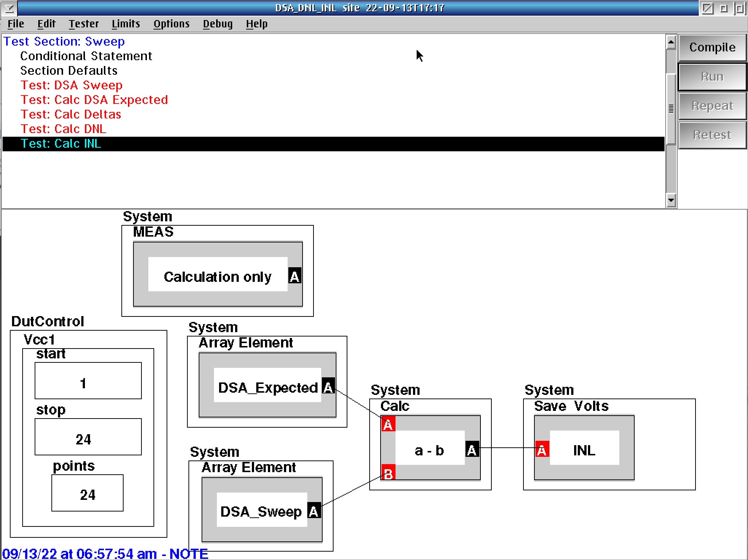
Task: Open the Edit menu
Action: point(46,24)
